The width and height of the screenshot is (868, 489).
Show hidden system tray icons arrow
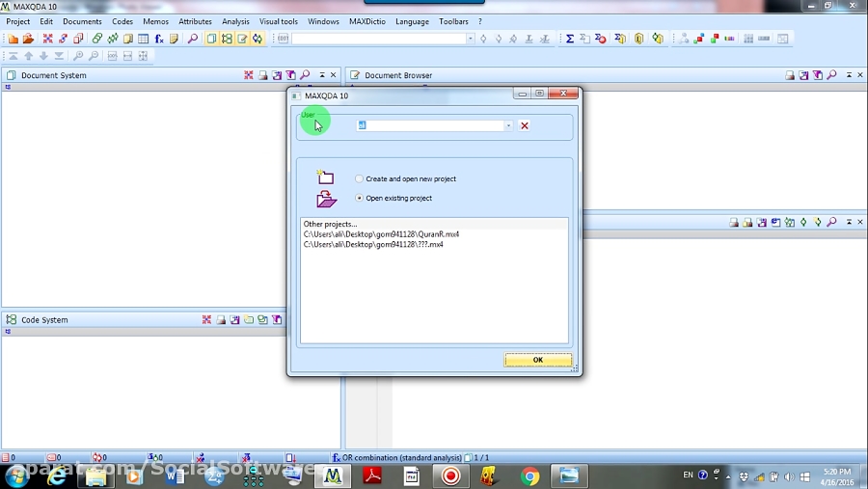pyautogui.click(x=728, y=476)
